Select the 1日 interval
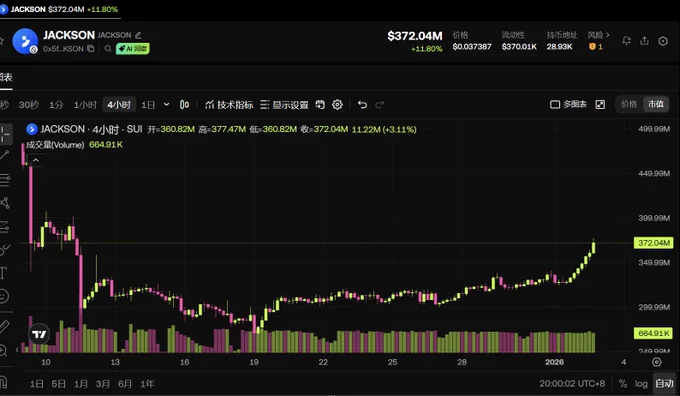Image resolution: width=680 pixels, height=396 pixels. point(148,105)
